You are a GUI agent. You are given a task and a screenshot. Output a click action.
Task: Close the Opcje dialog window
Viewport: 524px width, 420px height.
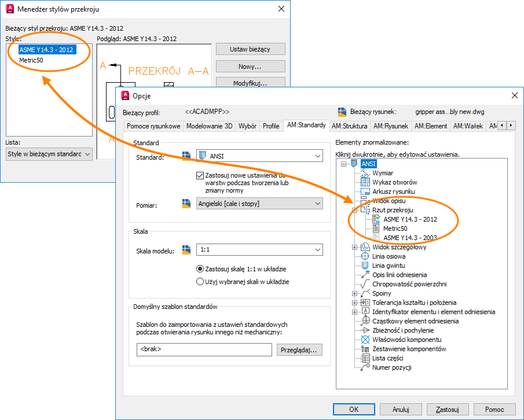[515, 96]
